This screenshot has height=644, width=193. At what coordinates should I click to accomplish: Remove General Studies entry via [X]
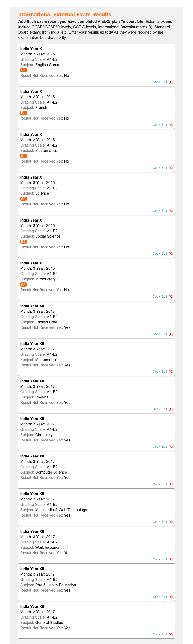tap(171, 635)
